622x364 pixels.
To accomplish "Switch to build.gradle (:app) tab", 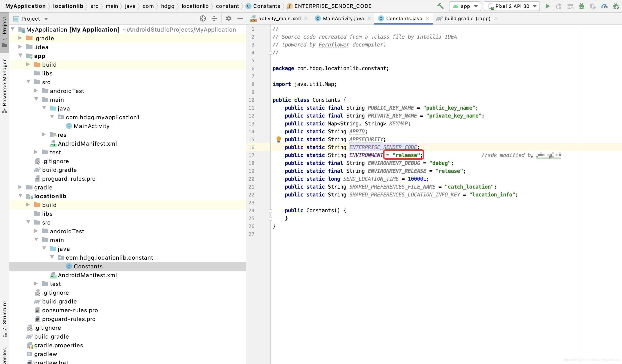I will [x=467, y=18].
